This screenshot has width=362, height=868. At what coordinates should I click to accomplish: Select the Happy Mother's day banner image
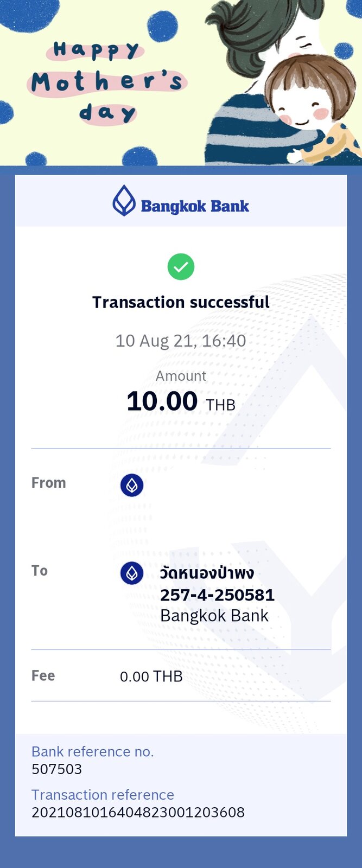pyautogui.click(x=181, y=82)
